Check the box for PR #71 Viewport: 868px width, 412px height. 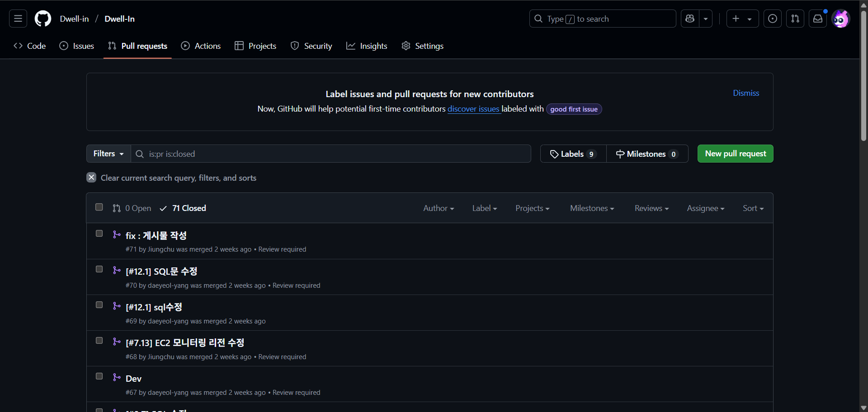pos(99,234)
